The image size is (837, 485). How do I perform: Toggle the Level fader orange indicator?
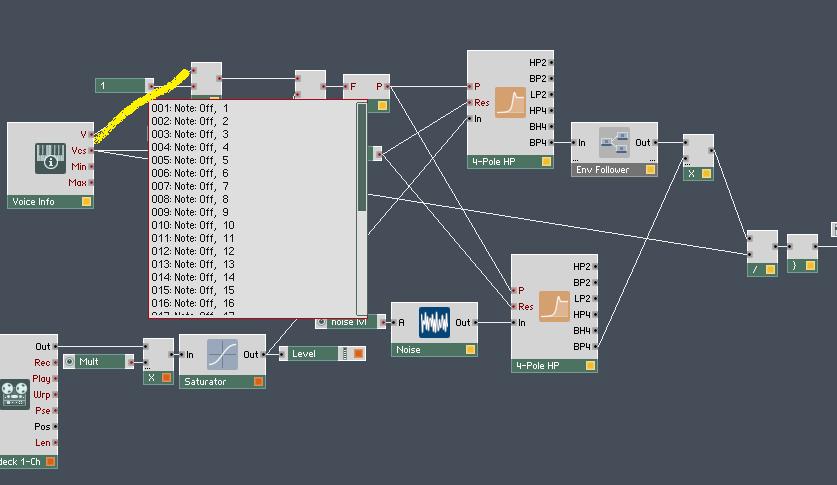tap(359, 353)
